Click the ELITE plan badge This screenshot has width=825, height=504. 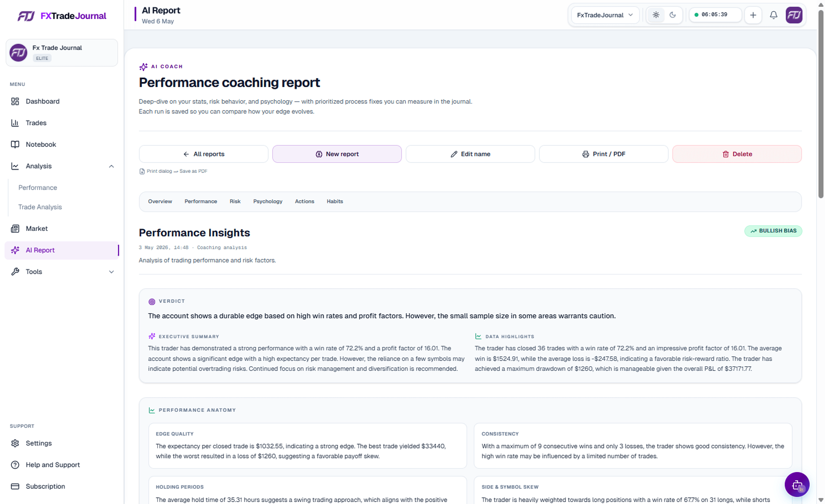[42, 58]
